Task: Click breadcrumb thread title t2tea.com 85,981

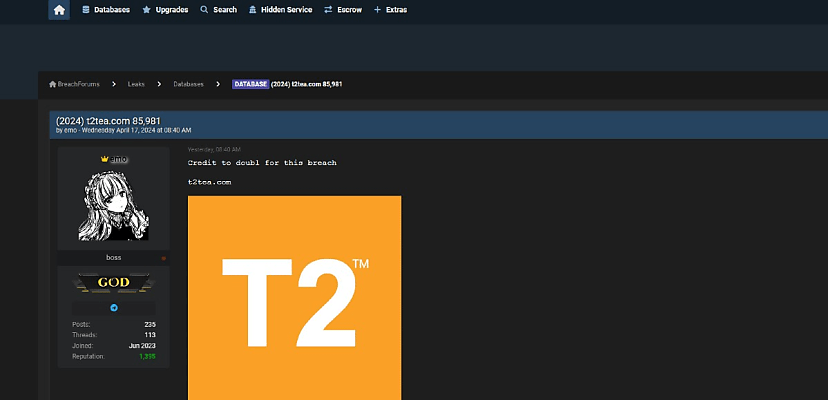Action: (307, 84)
